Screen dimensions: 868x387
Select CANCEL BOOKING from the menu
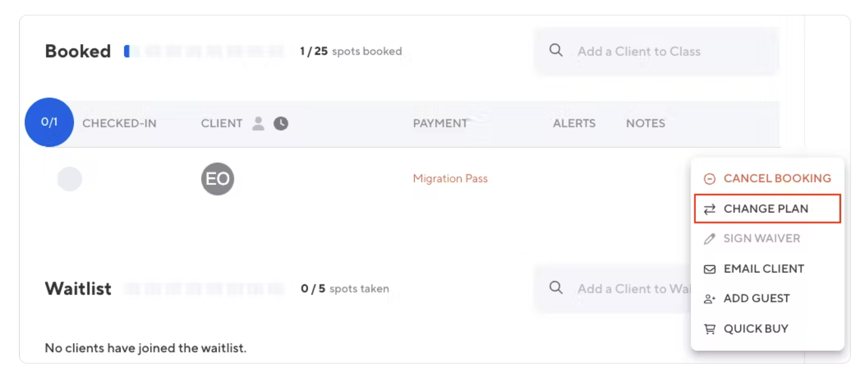tap(777, 178)
